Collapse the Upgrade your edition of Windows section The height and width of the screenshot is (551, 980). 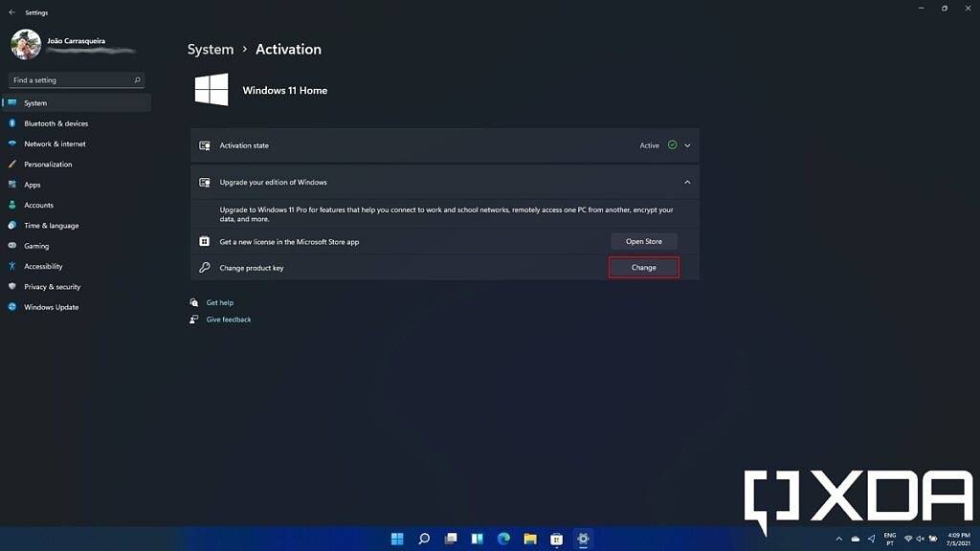(686, 182)
